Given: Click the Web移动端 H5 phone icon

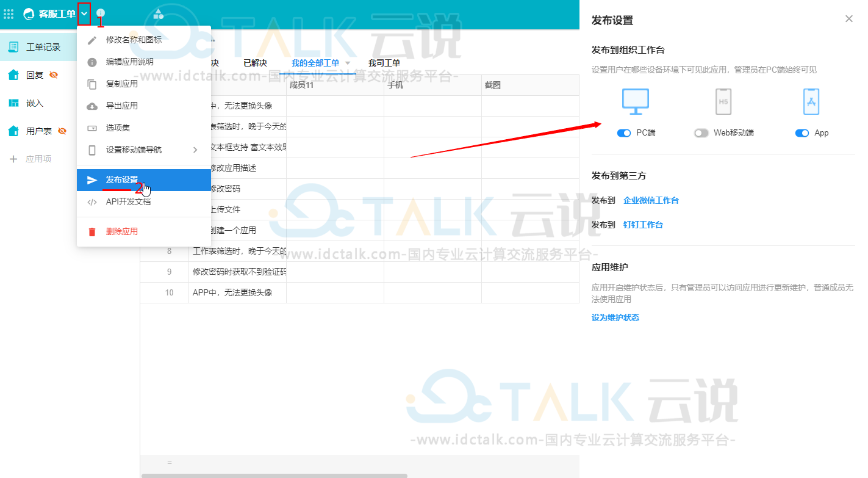Looking at the screenshot, I should pos(723,102).
